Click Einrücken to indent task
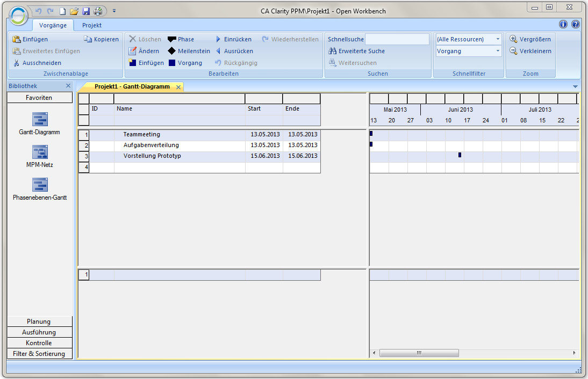 click(234, 39)
